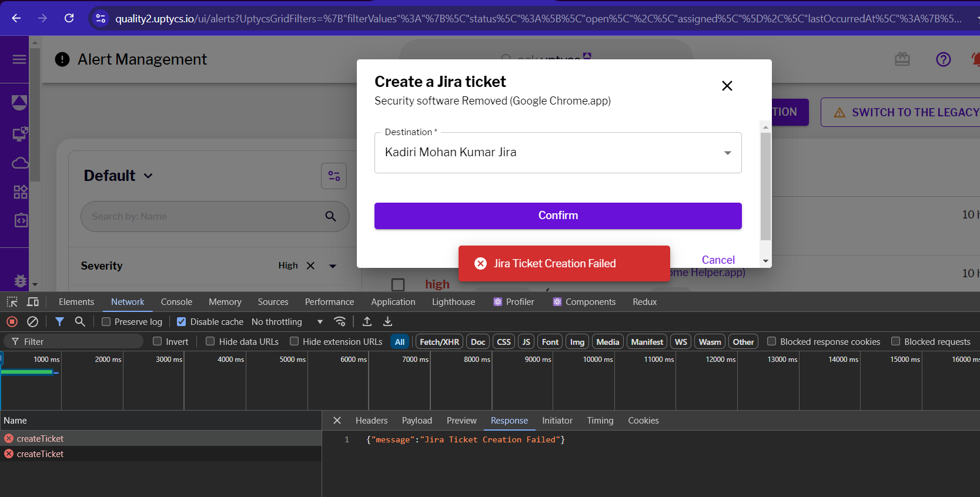Image resolution: width=980 pixels, height=497 pixels.
Task: Open the network conditions icon
Action: [x=340, y=322]
